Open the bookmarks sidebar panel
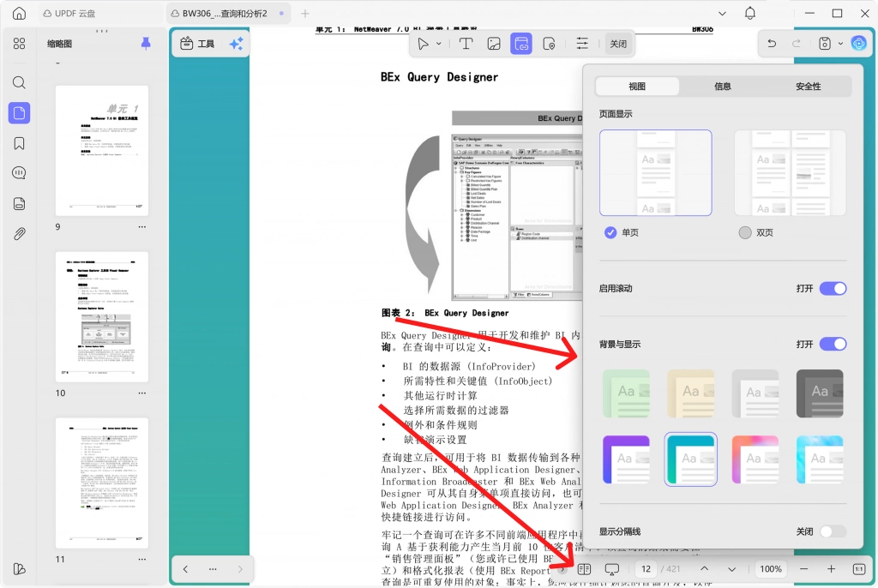This screenshot has width=878, height=588. (19, 144)
